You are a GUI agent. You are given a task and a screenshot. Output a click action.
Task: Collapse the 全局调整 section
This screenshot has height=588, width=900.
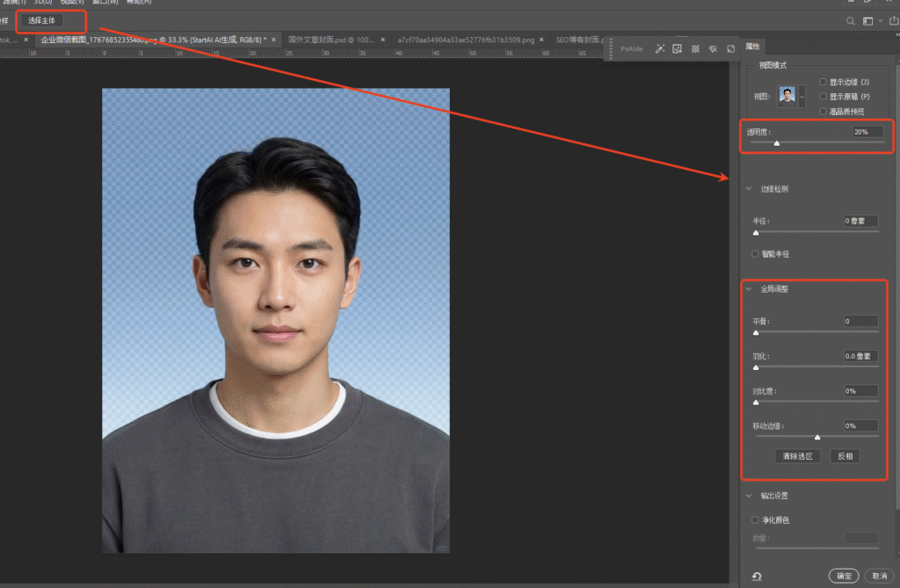[x=749, y=289]
